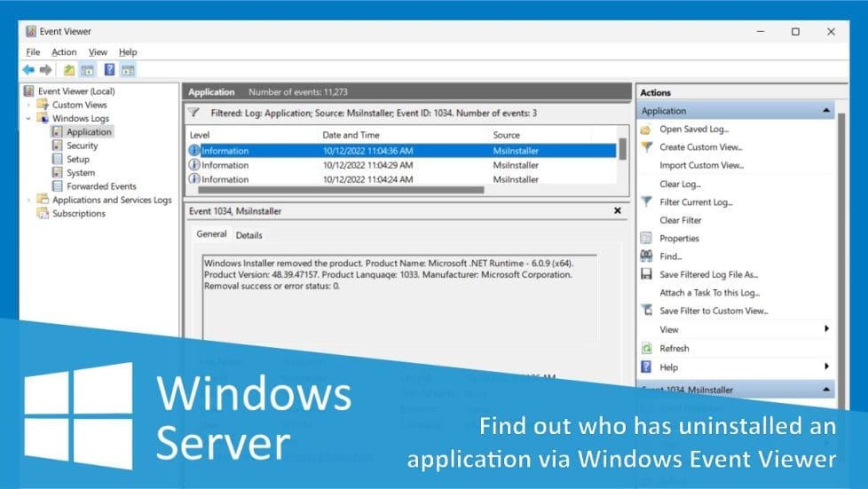
Task: Open the Action menu
Action: tap(64, 52)
